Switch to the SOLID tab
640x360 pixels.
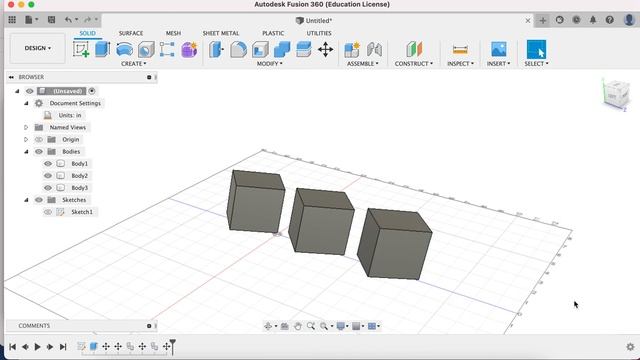click(87, 33)
